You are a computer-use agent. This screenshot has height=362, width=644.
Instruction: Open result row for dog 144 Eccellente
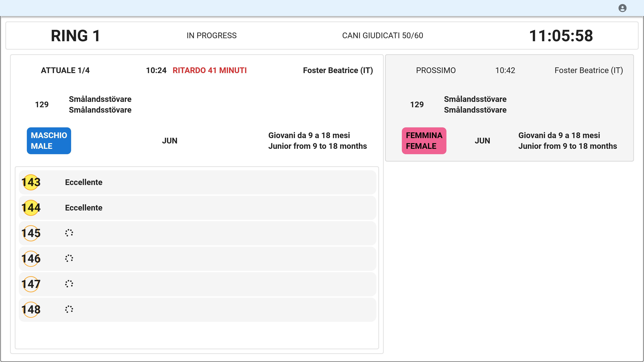[198, 208]
